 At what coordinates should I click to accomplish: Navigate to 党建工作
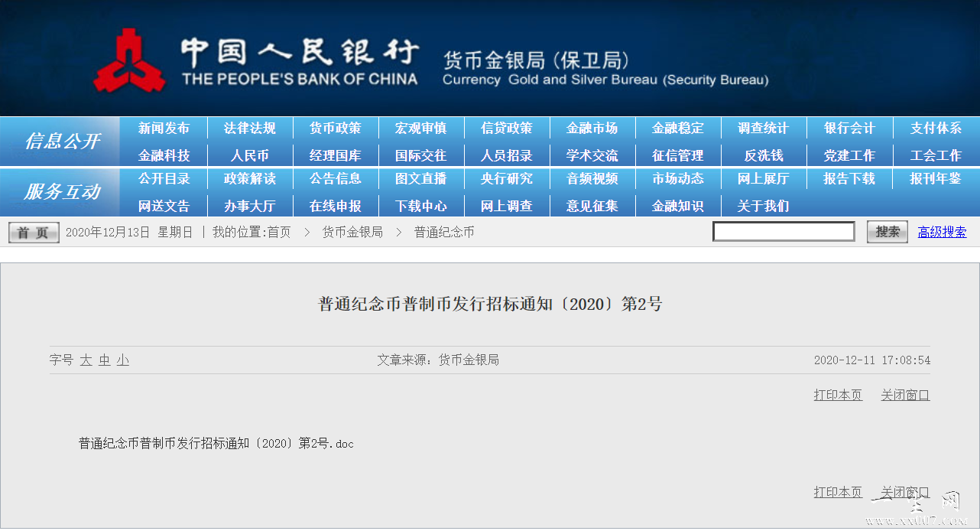849,155
